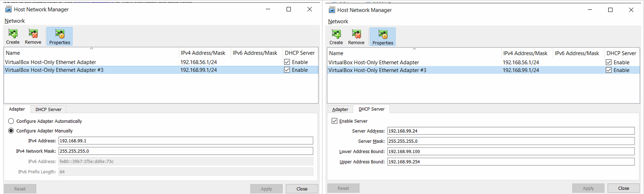
Task: Minimize the right Host Network Manager window
Action: click(590, 10)
